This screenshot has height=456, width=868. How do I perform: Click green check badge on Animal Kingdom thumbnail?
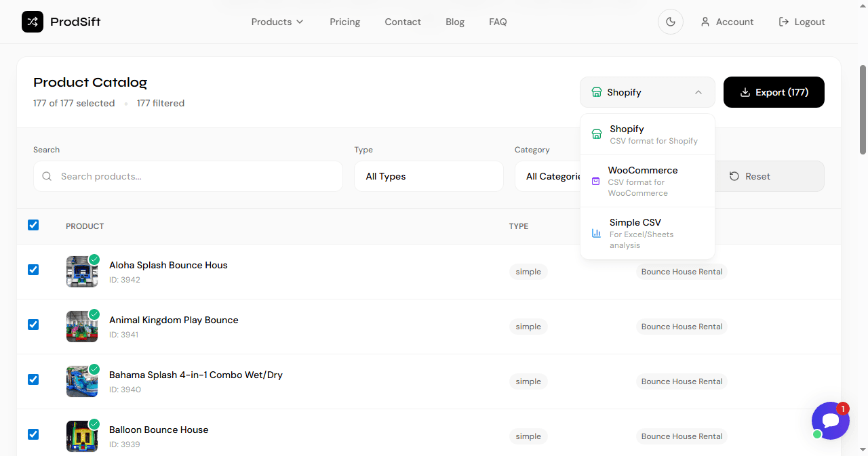pyautogui.click(x=94, y=314)
